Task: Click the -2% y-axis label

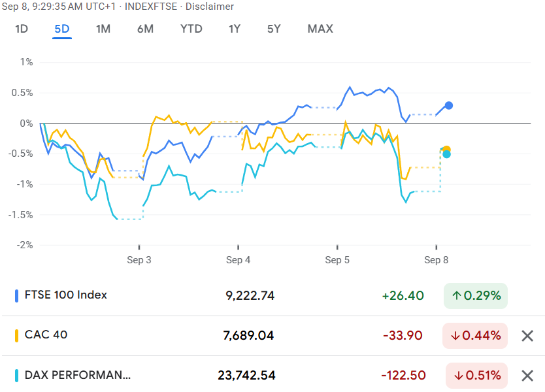Action: point(25,245)
